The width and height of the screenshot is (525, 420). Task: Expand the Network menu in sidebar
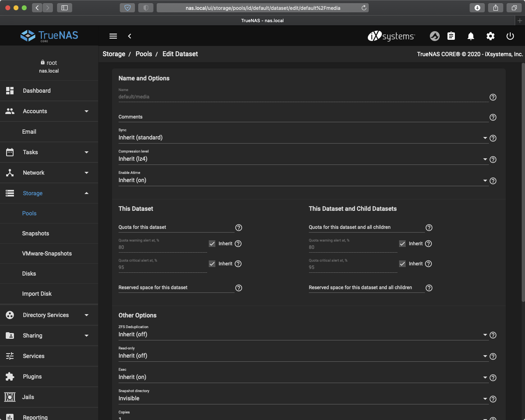pos(49,173)
